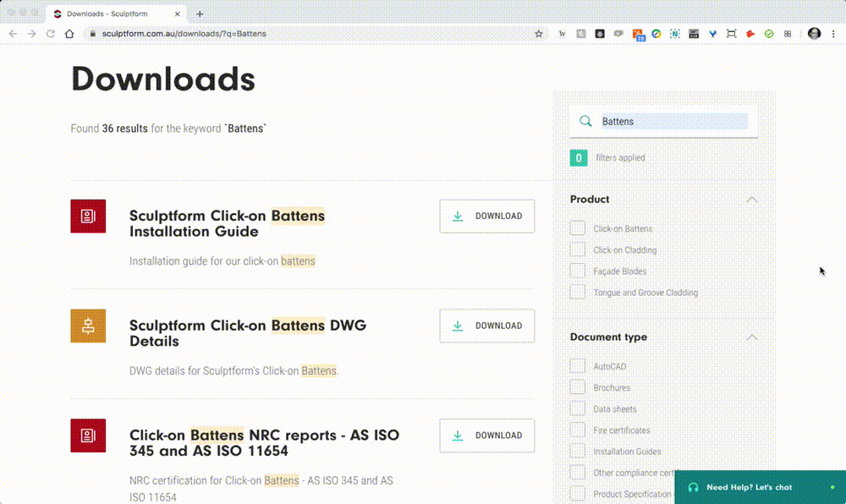This screenshot has width=846, height=504.
Task: Reload the page with refresh icon
Action: pos(50,34)
